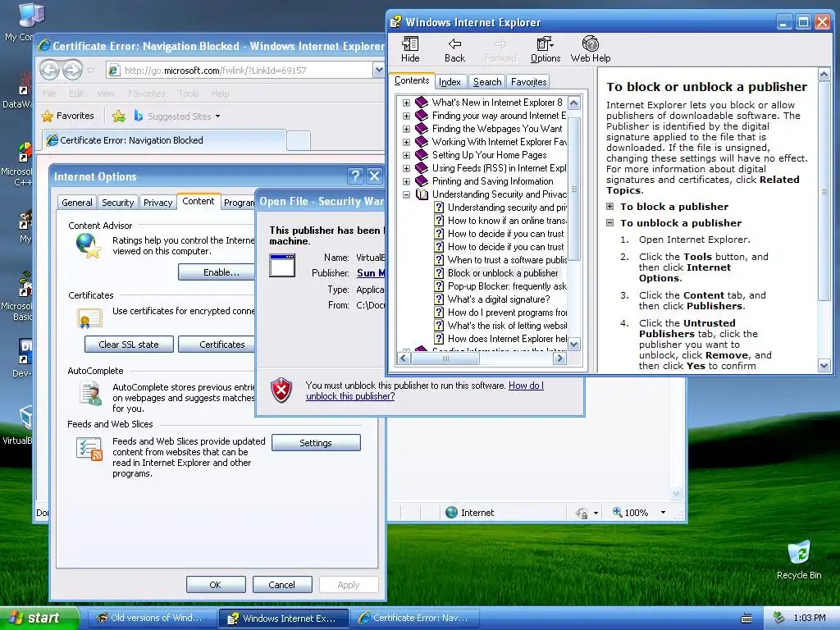Click Add to Favorites Bar star icon
The height and width of the screenshot is (630, 840).
pyautogui.click(x=119, y=116)
